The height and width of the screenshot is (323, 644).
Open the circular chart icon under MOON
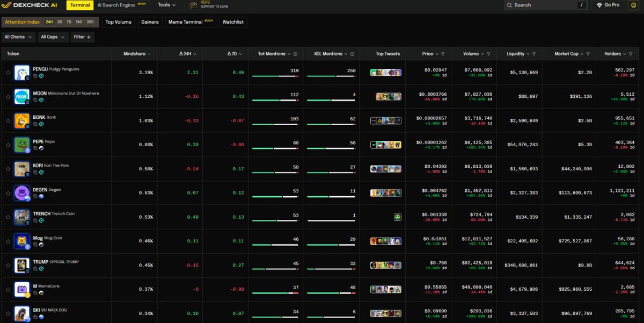click(41, 100)
